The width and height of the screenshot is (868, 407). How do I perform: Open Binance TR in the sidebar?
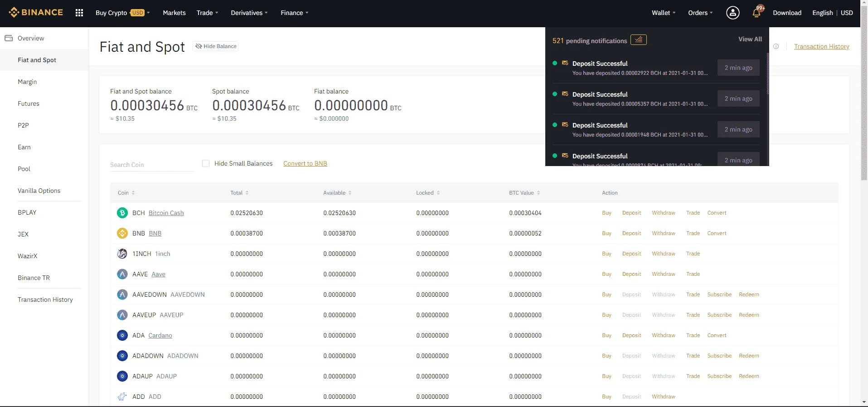click(x=44, y=278)
